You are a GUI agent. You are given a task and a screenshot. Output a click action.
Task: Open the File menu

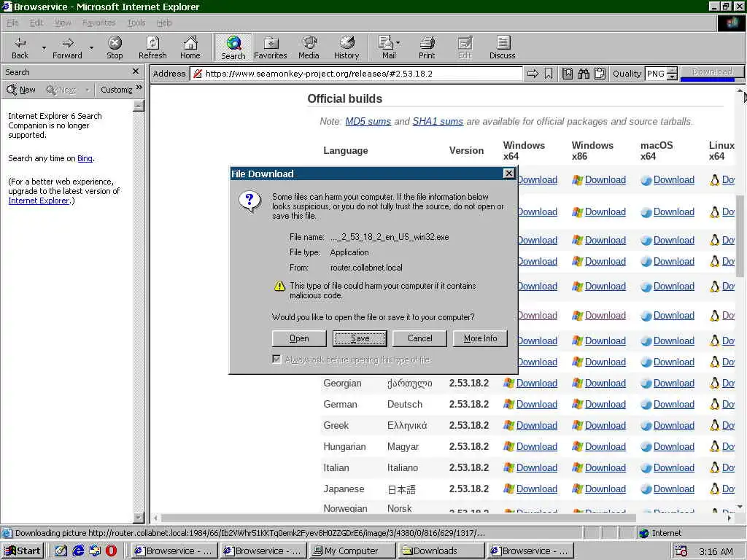[x=12, y=23]
